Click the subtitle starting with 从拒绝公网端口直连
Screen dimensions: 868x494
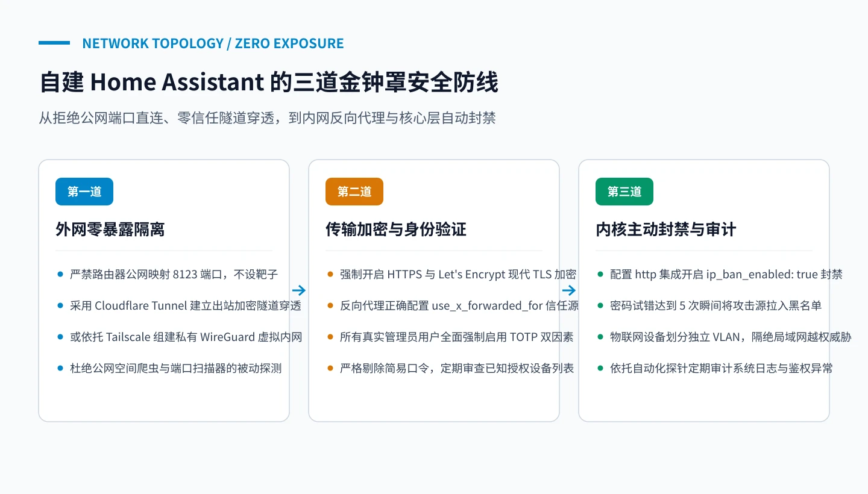click(x=267, y=118)
